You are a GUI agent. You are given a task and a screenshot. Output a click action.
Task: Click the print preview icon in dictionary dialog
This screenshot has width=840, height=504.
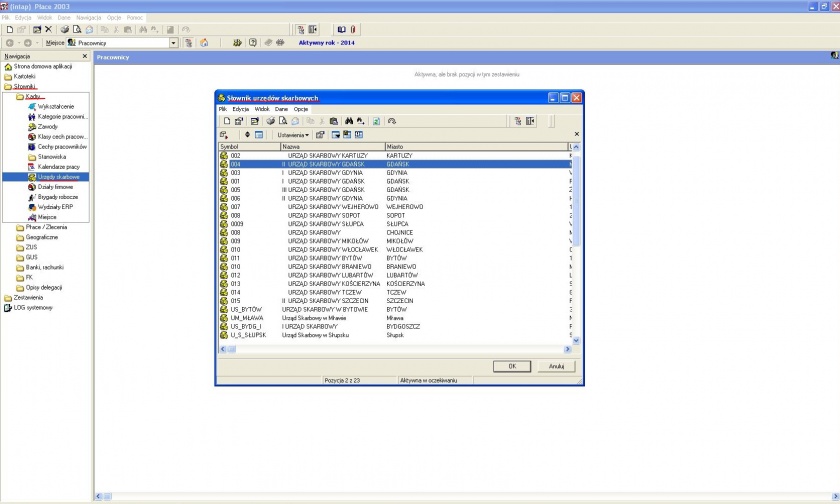coord(283,121)
